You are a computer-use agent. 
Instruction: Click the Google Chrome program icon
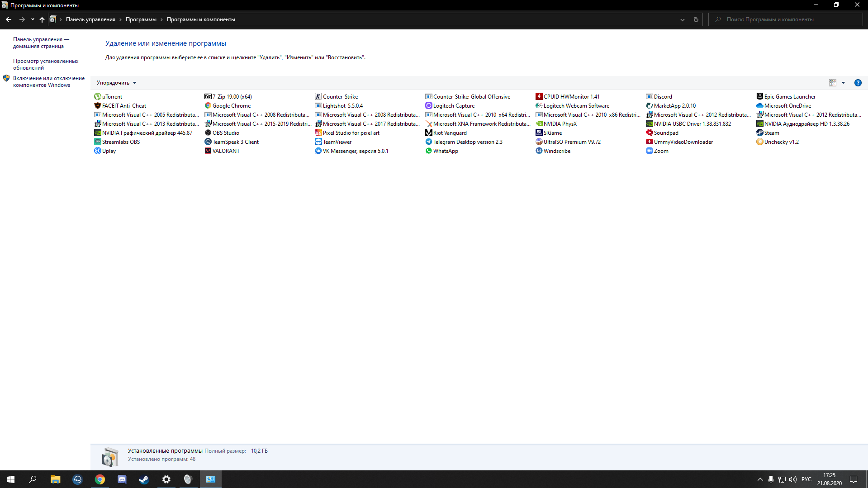[208, 106]
